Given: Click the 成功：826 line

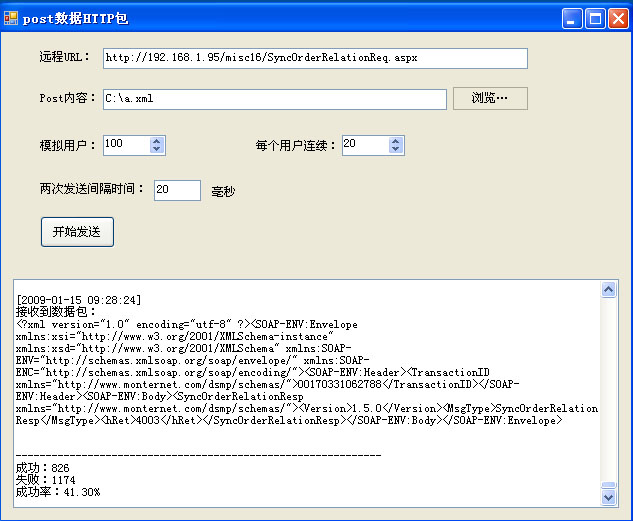Looking at the screenshot, I should (x=42, y=468).
